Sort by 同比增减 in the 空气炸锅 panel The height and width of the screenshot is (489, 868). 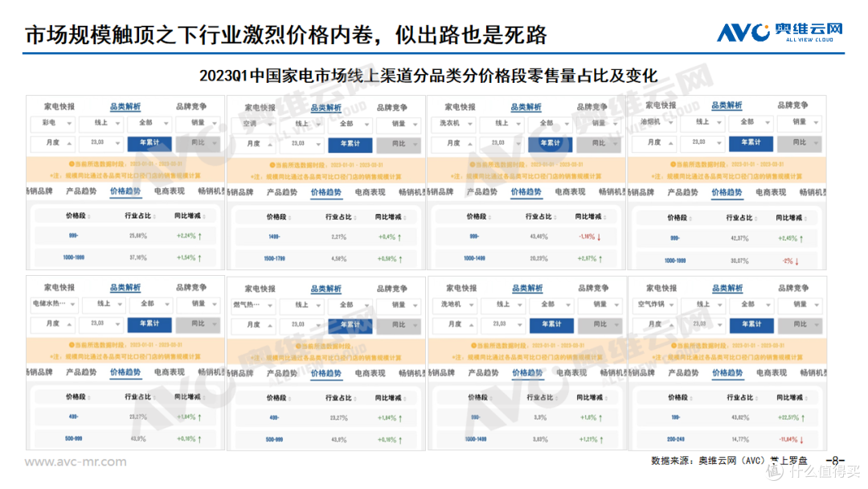pos(792,397)
